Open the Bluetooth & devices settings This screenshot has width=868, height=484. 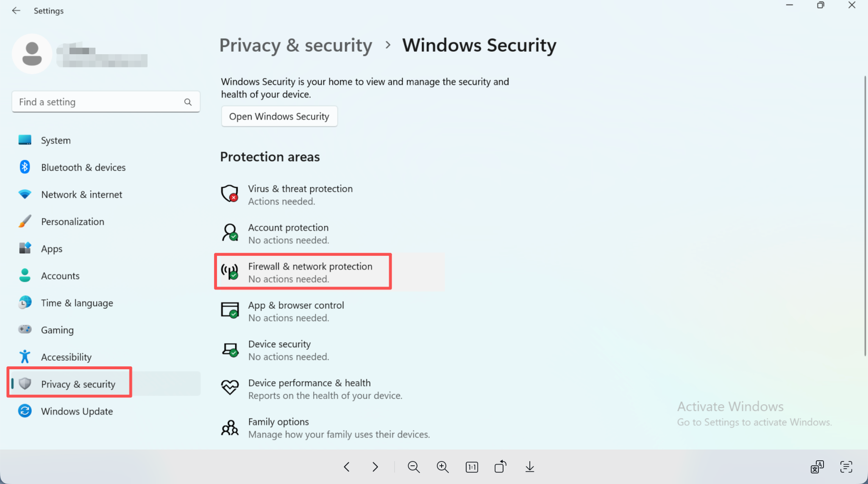83,167
